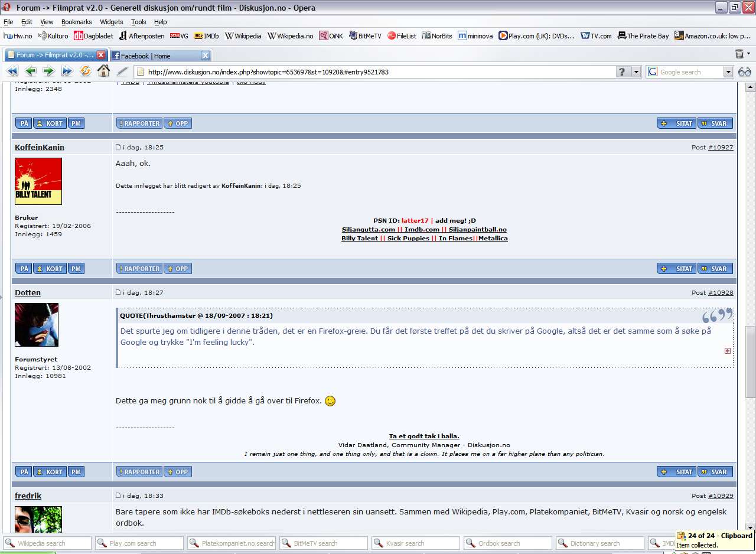The height and width of the screenshot is (554, 756).
Task: Open the mininova bookmark
Action: [475, 35]
